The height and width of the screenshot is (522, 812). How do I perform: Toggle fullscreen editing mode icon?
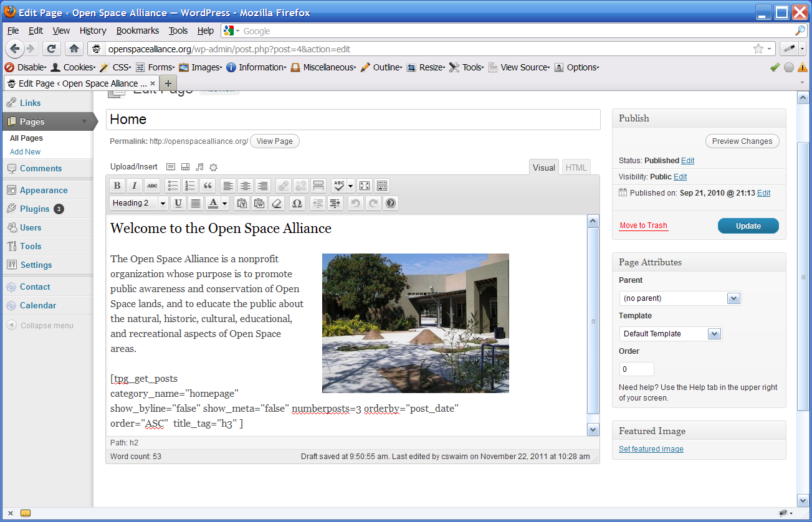(365, 186)
